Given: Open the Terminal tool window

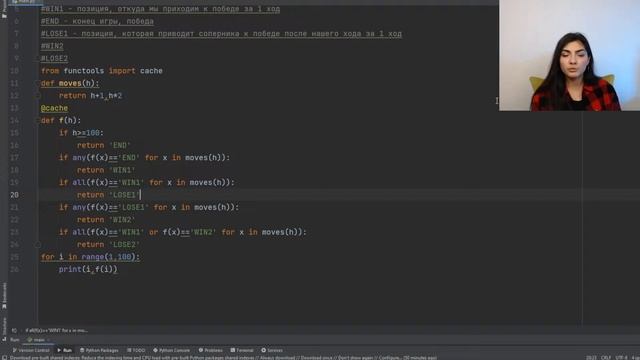Looking at the screenshot, I should point(242,350).
